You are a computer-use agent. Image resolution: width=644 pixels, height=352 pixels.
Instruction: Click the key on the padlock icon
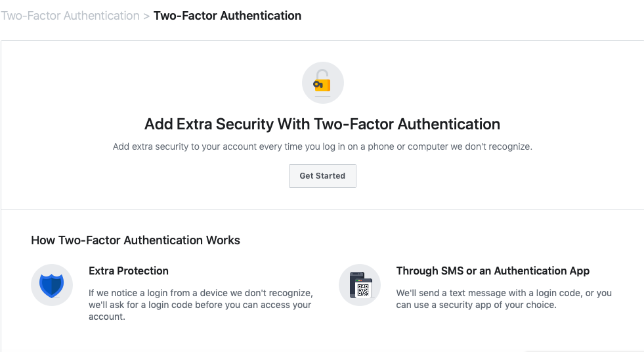(318, 85)
